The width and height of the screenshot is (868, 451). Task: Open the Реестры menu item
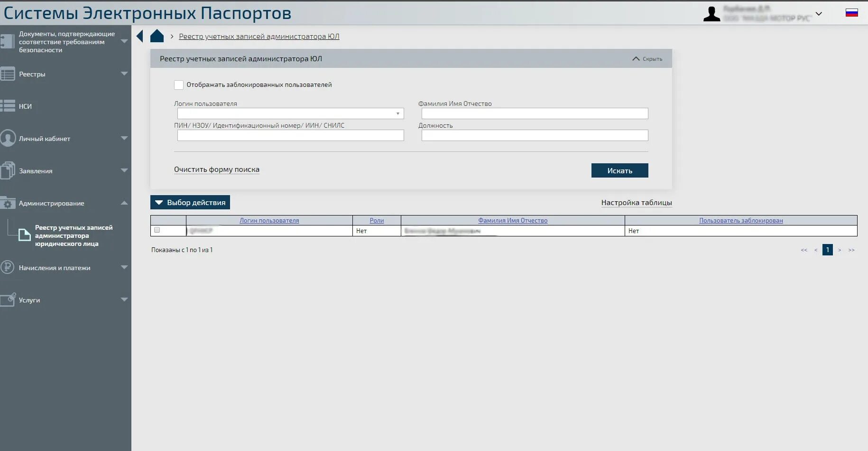32,74
